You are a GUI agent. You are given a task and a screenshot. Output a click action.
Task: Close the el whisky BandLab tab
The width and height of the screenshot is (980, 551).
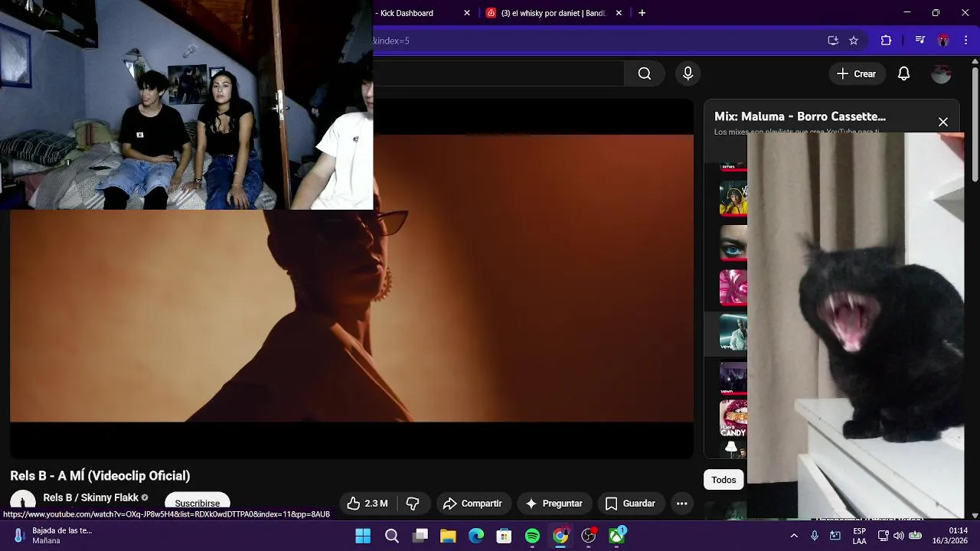[619, 13]
